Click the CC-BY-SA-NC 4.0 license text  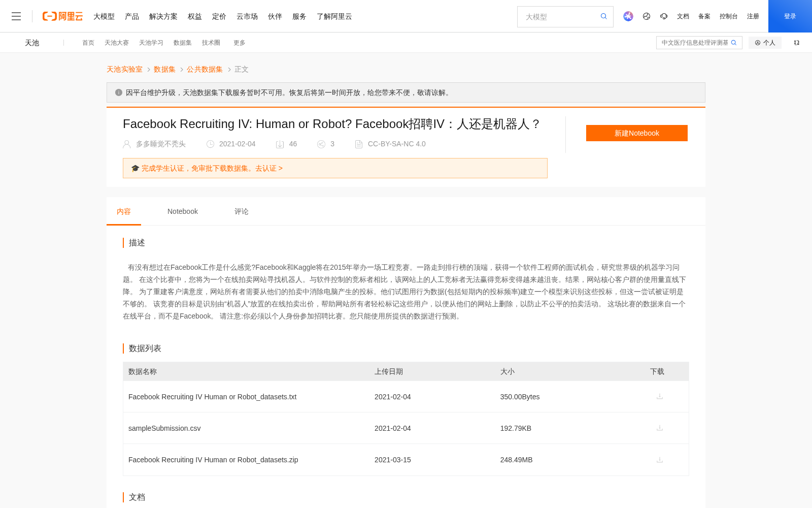397,144
